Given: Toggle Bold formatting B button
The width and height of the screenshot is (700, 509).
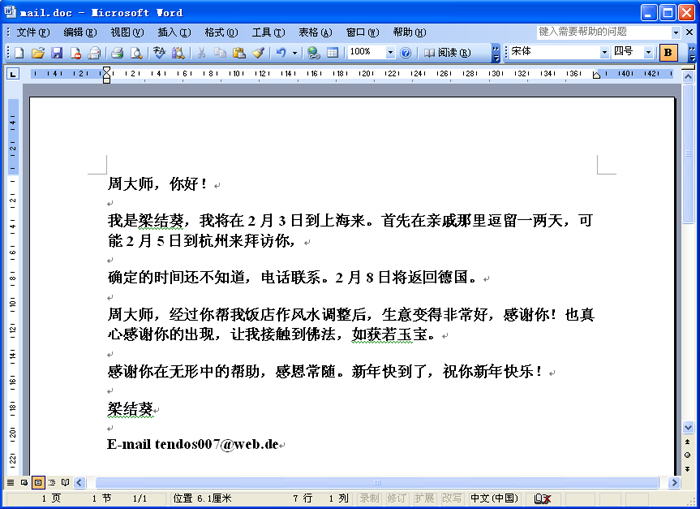Looking at the screenshot, I should point(668,53).
